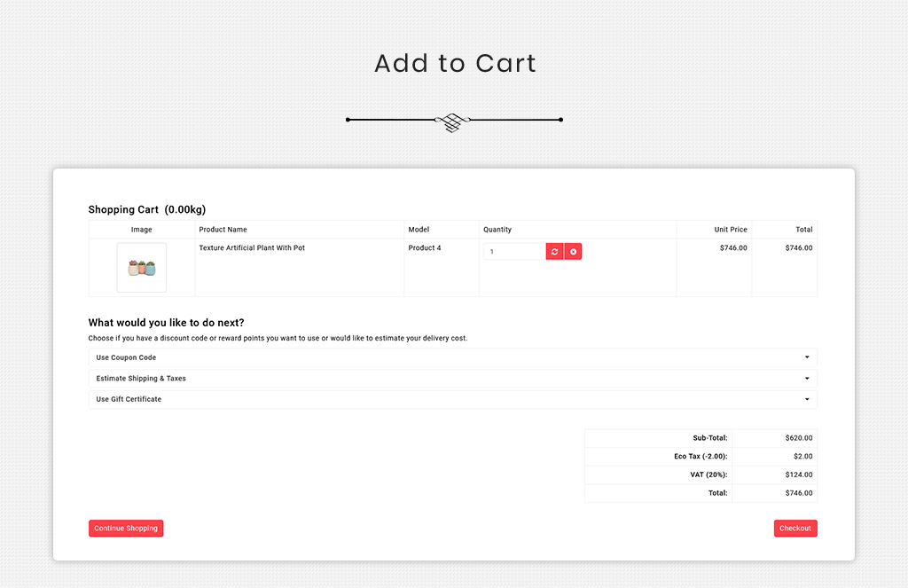Click the caret arrow on Use Coupon Code

pyautogui.click(x=807, y=357)
